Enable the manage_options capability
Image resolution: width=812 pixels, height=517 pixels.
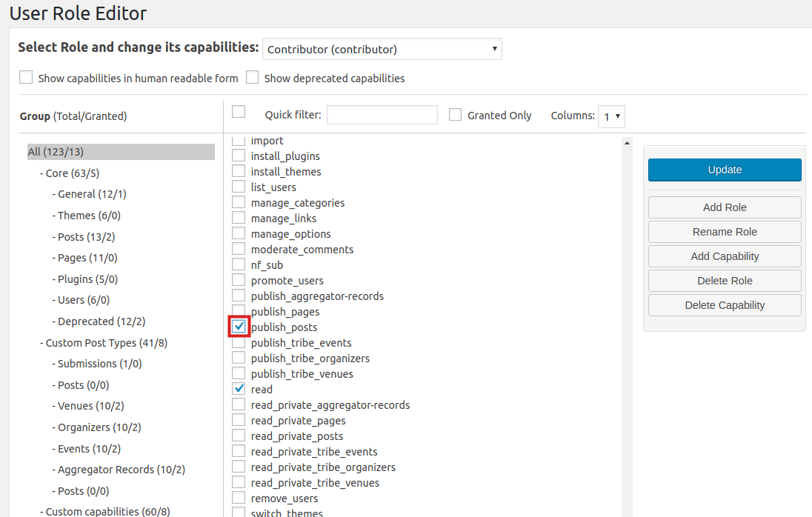click(239, 233)
